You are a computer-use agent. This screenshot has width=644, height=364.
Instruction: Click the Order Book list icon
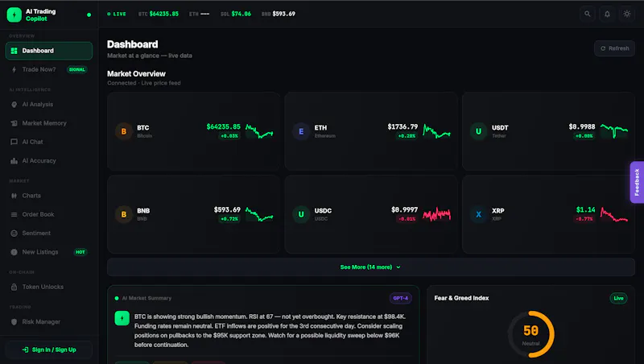pos(14,214)
